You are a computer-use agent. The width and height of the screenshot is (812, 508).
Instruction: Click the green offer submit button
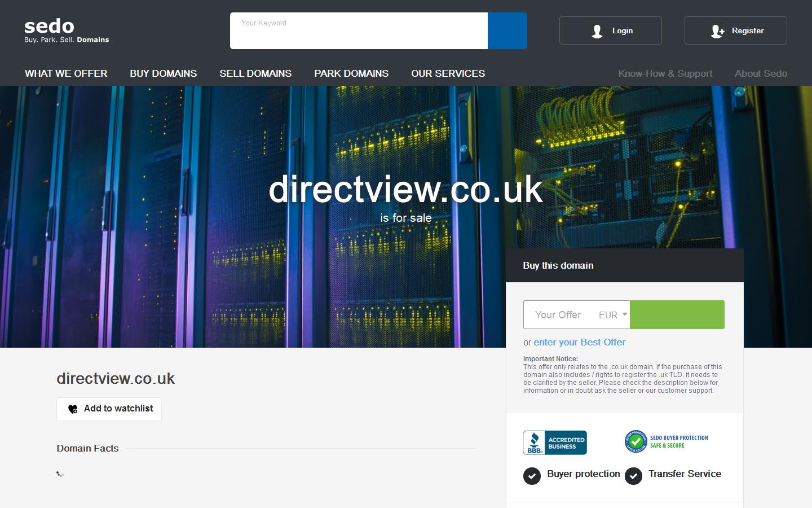point(677,315)
